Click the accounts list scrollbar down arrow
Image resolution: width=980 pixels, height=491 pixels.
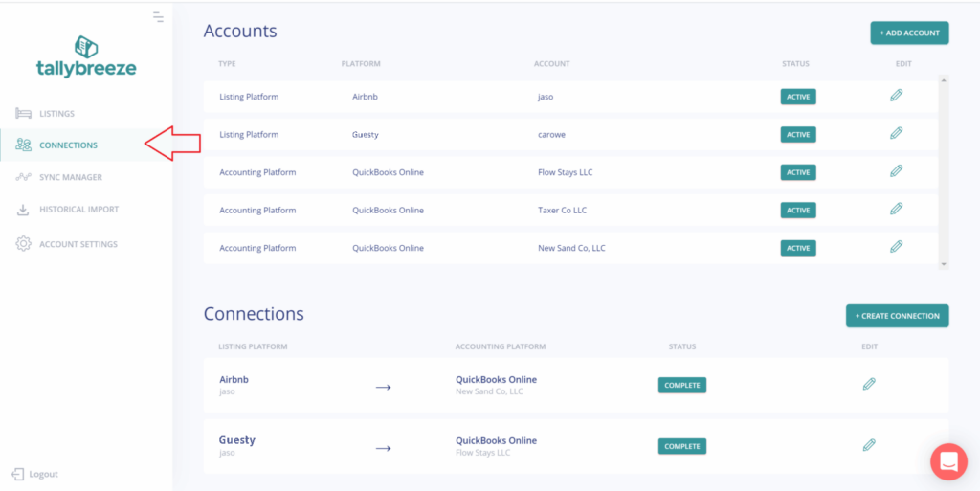[944, 263]
